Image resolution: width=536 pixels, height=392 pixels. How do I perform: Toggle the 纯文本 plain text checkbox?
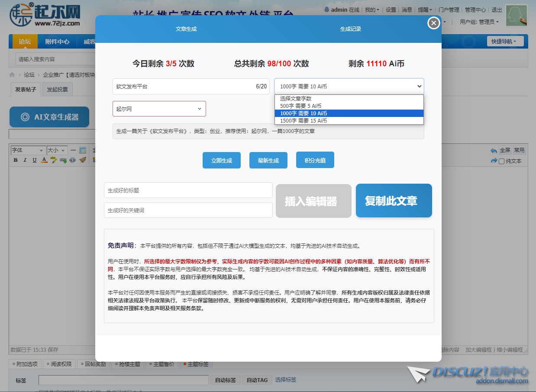(501, 161)
